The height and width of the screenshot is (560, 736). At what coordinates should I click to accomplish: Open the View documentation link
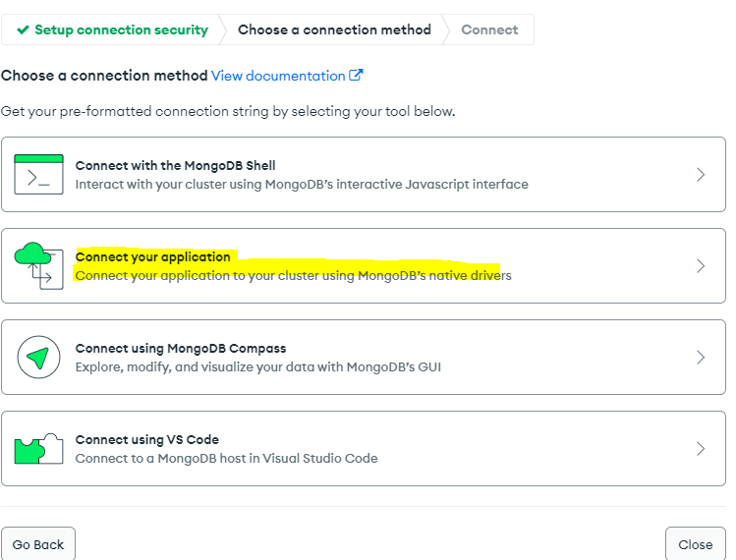[x=278, y=76]
